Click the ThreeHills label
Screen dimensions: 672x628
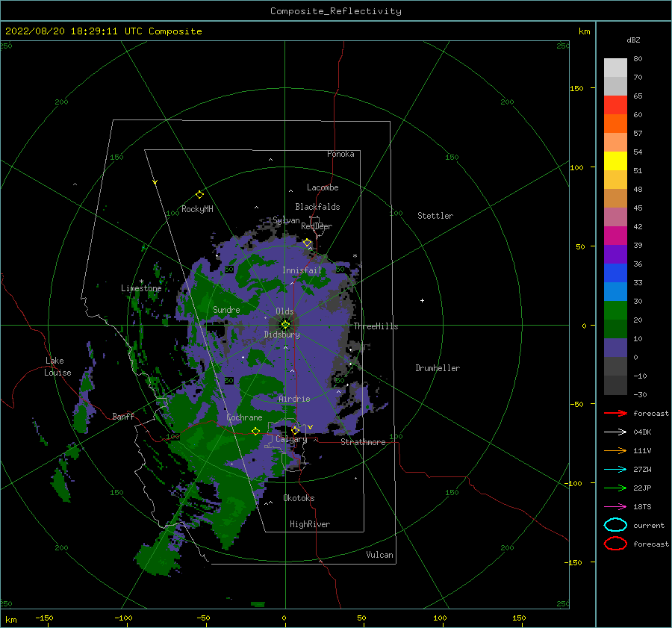pos(376,326)
